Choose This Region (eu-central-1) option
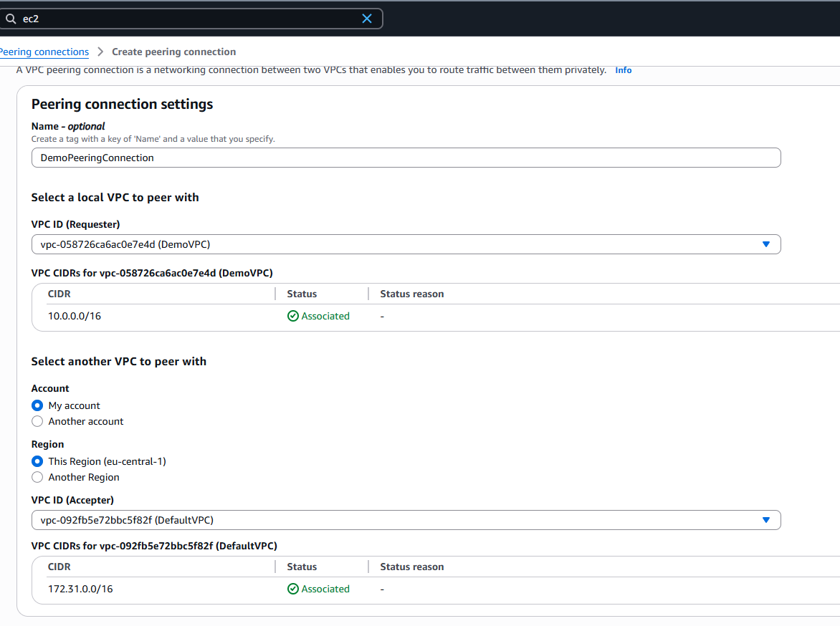Viewport: 840px width, 626px height. [x=37, y=461]
